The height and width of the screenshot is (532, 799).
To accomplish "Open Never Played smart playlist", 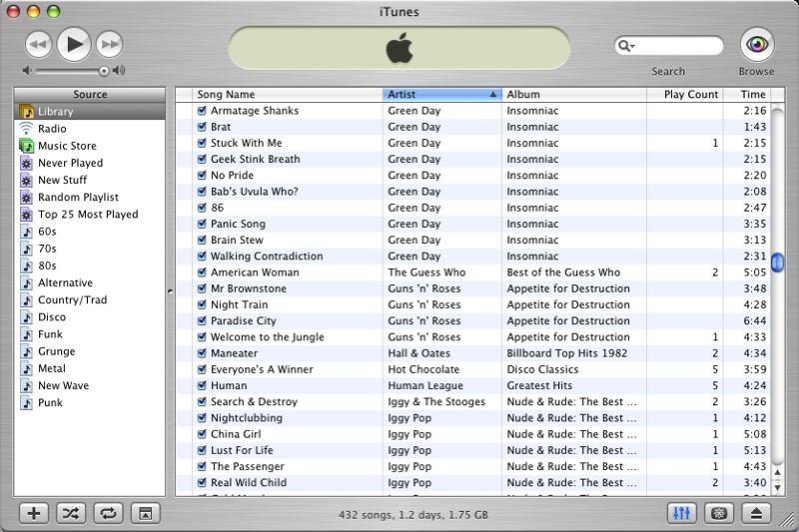I will tap(90, 163).
